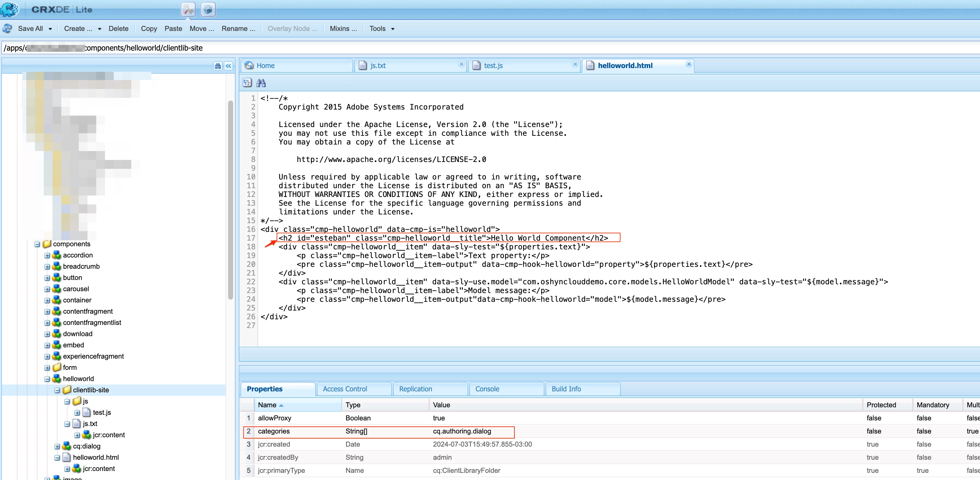Click the editor's find binoculars icon
Screen dimensions: 980x480
pyautogui.click(x=261, y=82)
